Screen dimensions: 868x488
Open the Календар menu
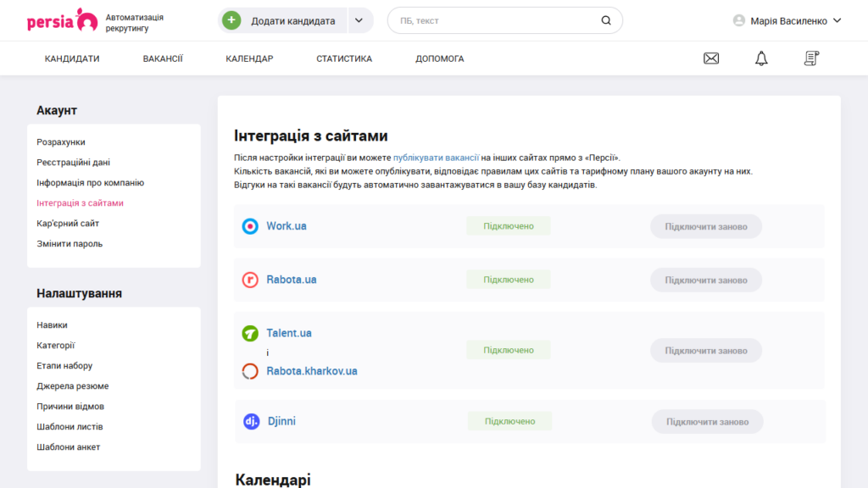coord(250,58)
